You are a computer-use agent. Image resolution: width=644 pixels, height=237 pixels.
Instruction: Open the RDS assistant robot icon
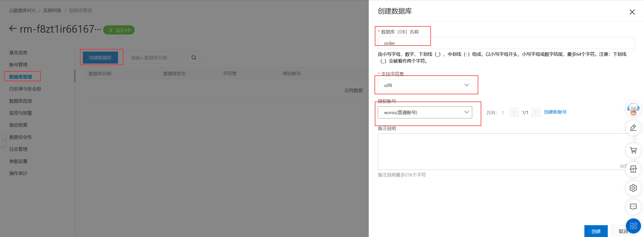[x=633, y=109]
